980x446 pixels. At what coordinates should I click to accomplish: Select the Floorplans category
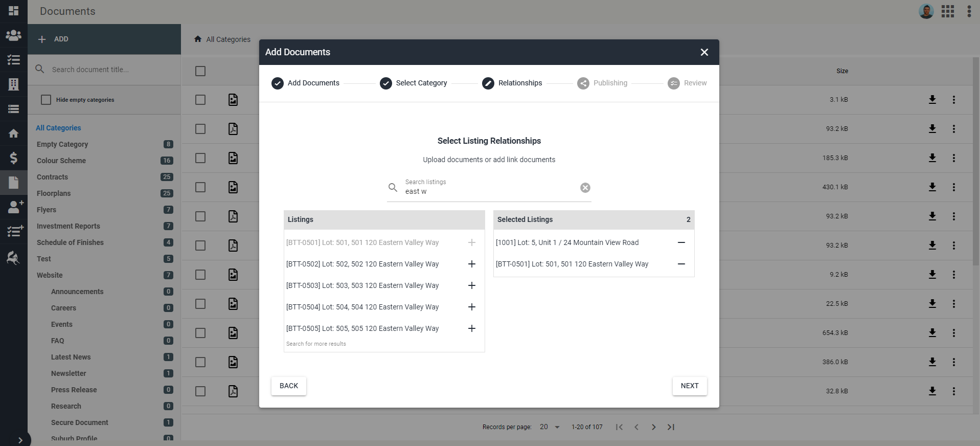coord(54,193)
